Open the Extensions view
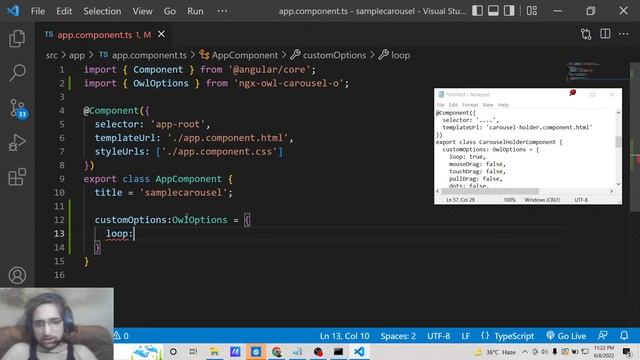640x360 pixels. [x=17, y=177]
